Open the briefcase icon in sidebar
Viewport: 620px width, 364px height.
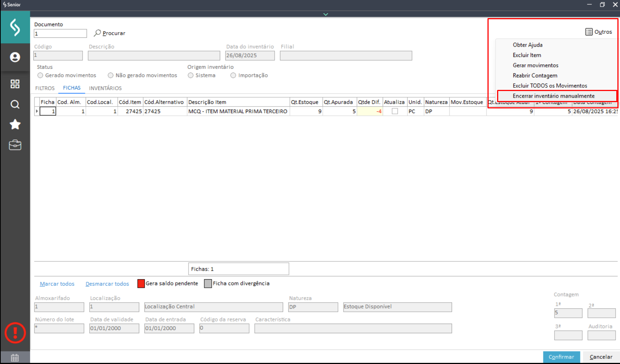[x=15, y=145]
